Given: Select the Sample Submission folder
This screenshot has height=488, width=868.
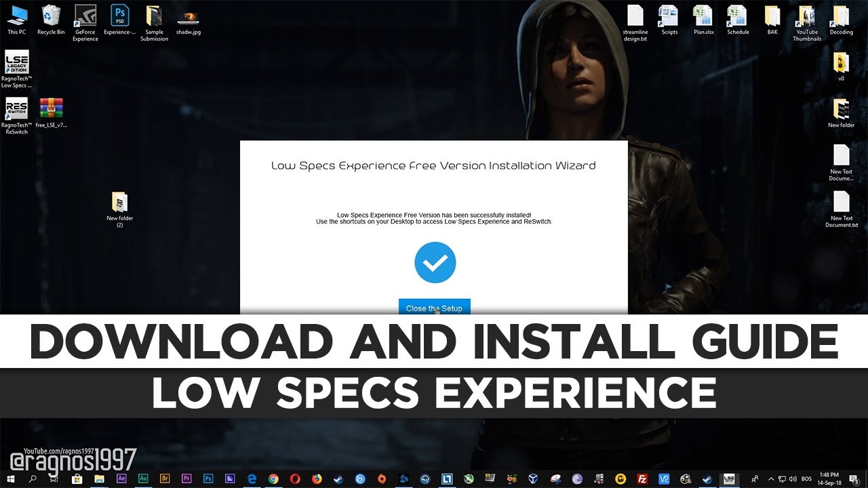Looking at the screenshot, I should tap(154, 22).
